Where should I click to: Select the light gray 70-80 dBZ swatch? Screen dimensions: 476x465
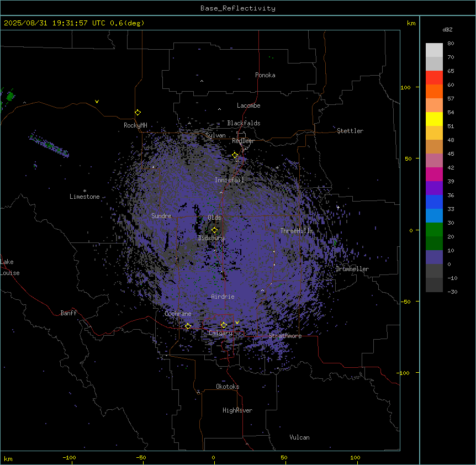click(434, 50)
